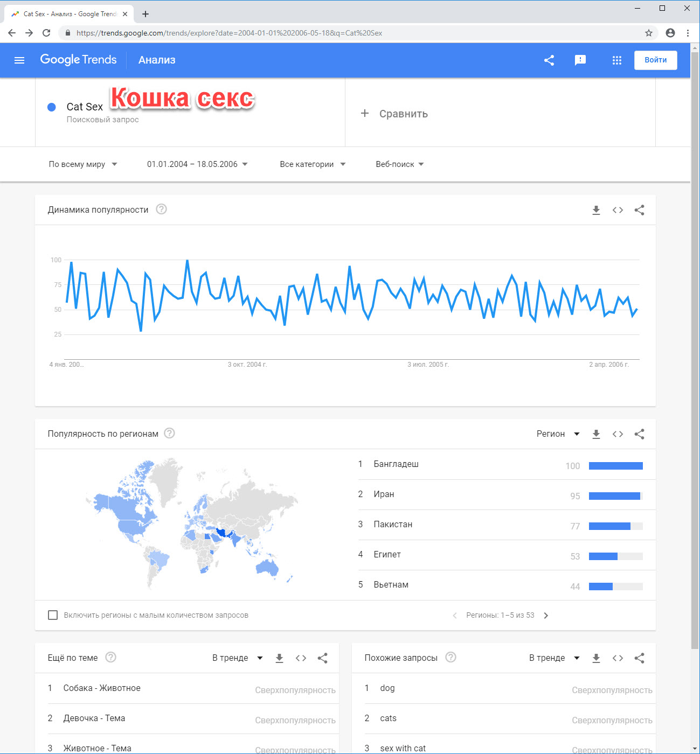Enable regions with low search volume checkbox
700x754 pixels.
(x=53, y=615)
